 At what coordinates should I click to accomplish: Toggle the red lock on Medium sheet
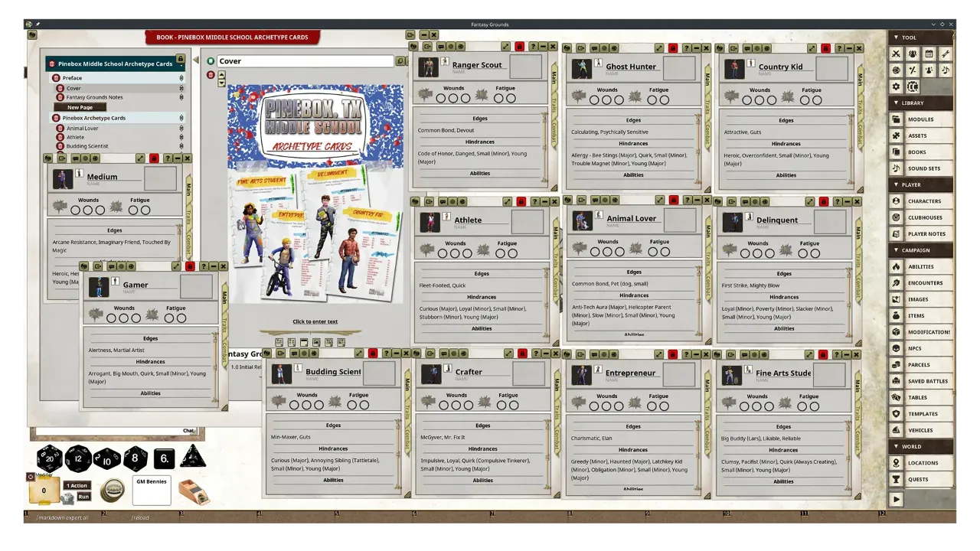pos(154,158)
